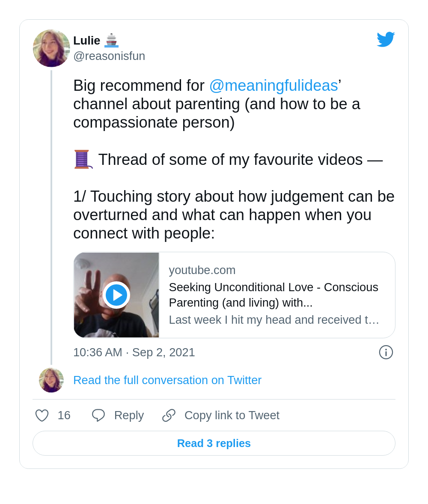Click the Reply text label

[x=129, y=415]
